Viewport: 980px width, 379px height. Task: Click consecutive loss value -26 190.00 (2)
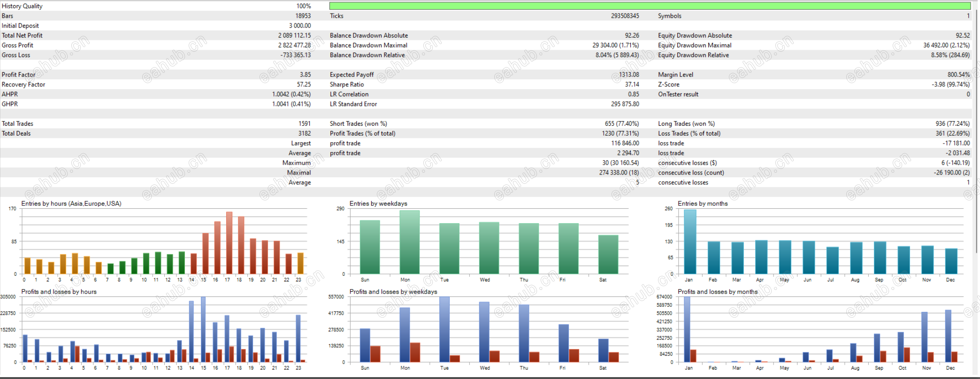[x=951, y=174]
